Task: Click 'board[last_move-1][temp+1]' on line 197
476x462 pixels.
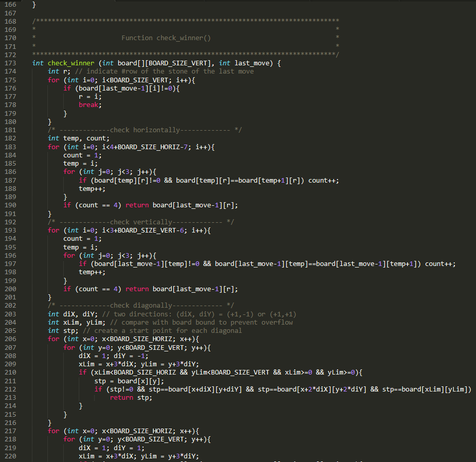Action: [x=366, y=264]
